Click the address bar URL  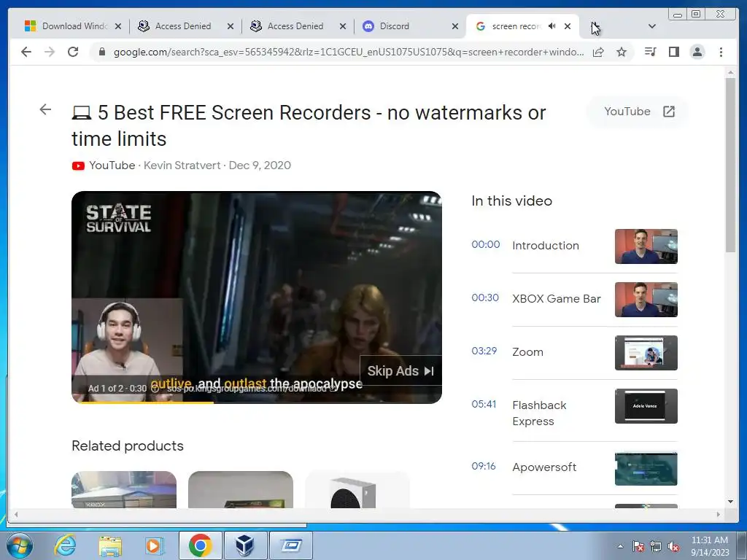tap(348, 52)
